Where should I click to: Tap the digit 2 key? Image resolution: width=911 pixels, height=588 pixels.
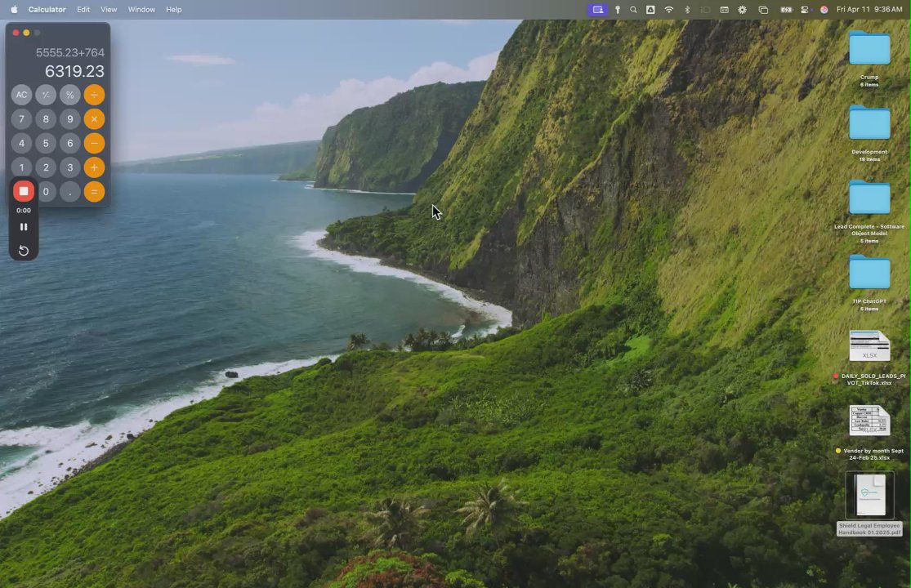click(46, 167)
